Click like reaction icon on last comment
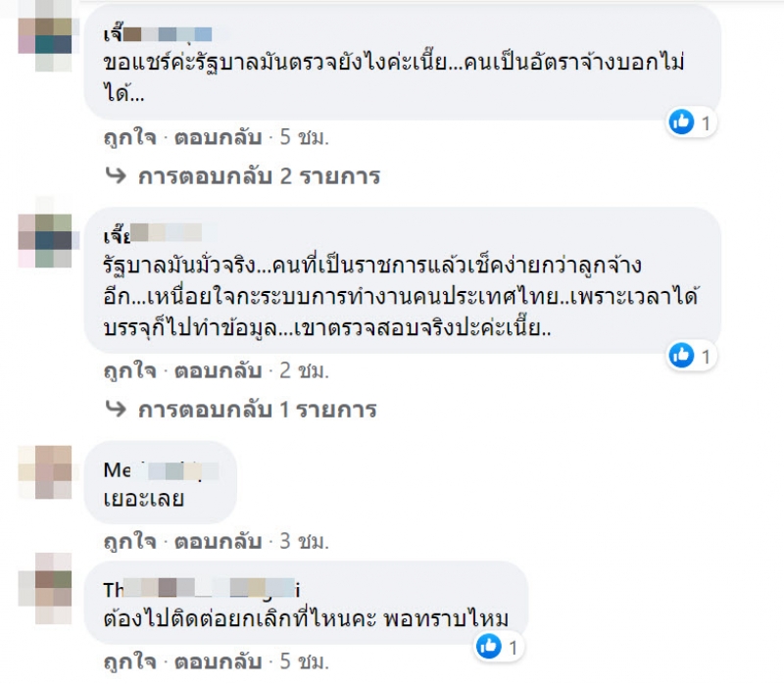The height and width of the screenshot is (684, 784). coord(488,646)
